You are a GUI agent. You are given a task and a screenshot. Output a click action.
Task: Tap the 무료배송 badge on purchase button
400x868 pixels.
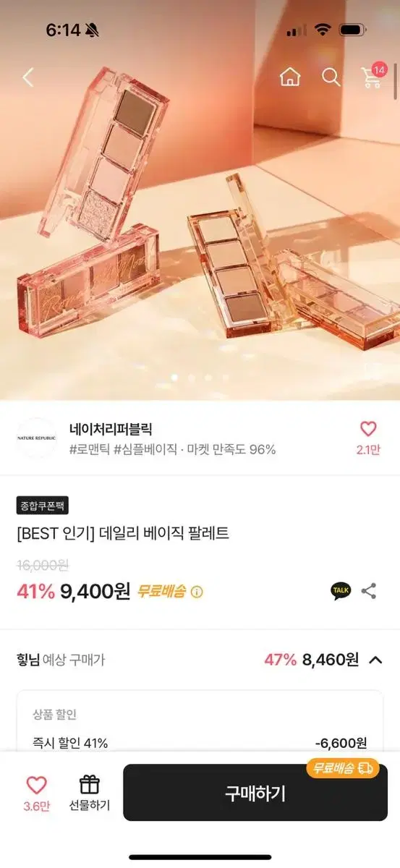(x=343, y=767)
